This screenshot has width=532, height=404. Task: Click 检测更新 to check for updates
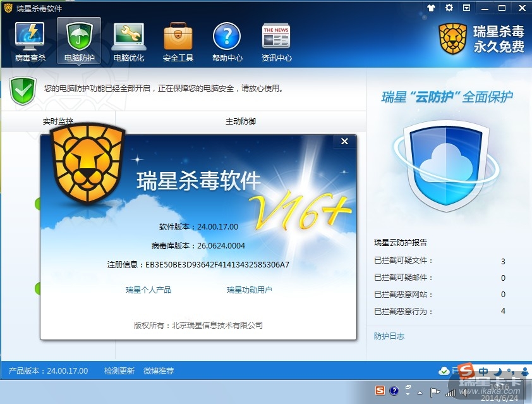(x=119, y=370)
